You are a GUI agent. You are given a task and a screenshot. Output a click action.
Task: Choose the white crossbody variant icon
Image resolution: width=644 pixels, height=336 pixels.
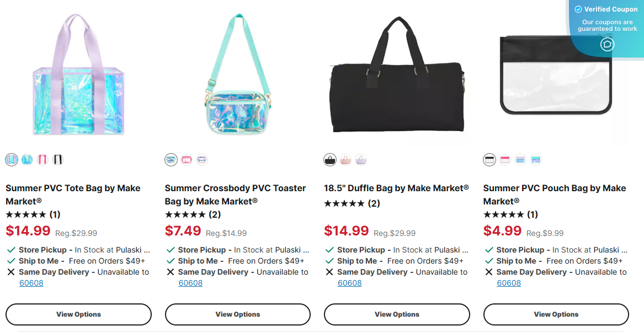click(x=202, y=159)
